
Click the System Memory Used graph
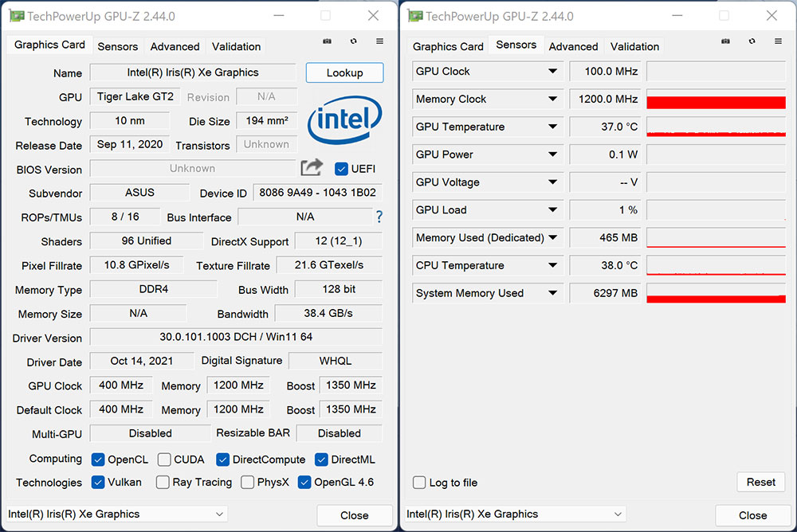pos(716,292)
